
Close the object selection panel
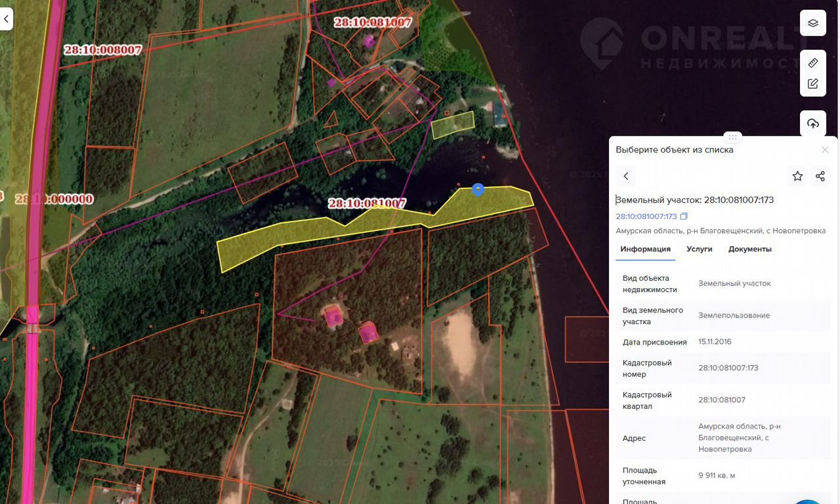825,150
